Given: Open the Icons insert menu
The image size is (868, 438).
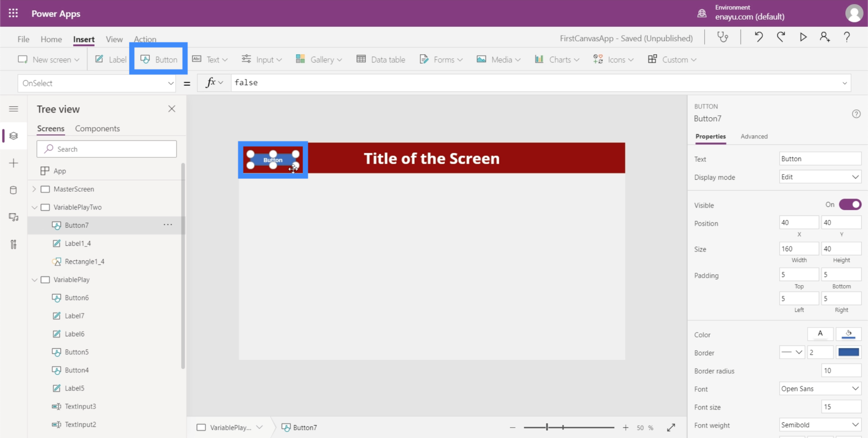Looking at the screenshot, I should click(x=613, y=59).
